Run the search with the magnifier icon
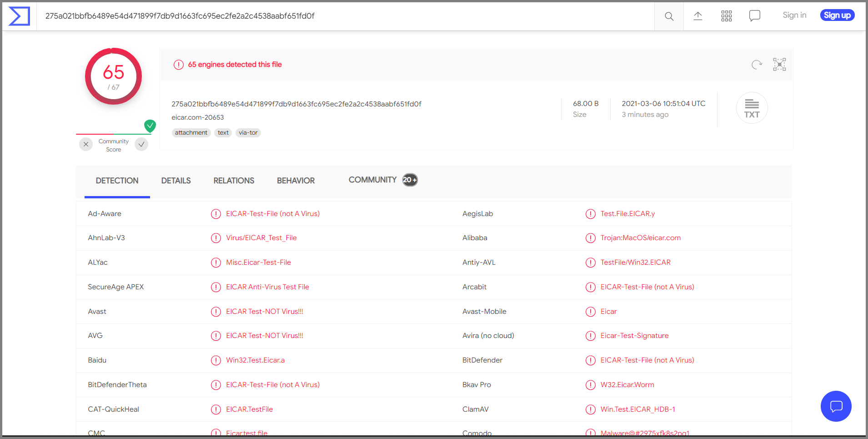This screenshot has height=439, width=868. (x=669, y=16)
